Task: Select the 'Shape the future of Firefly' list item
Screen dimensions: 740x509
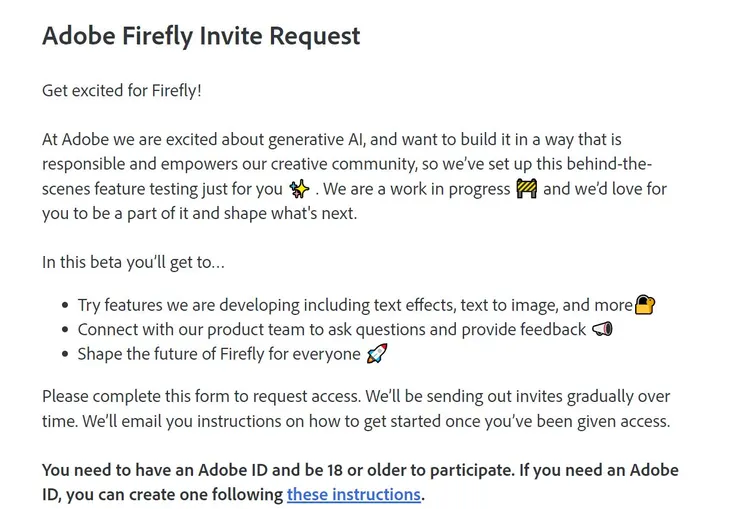Action: (219, 354)
